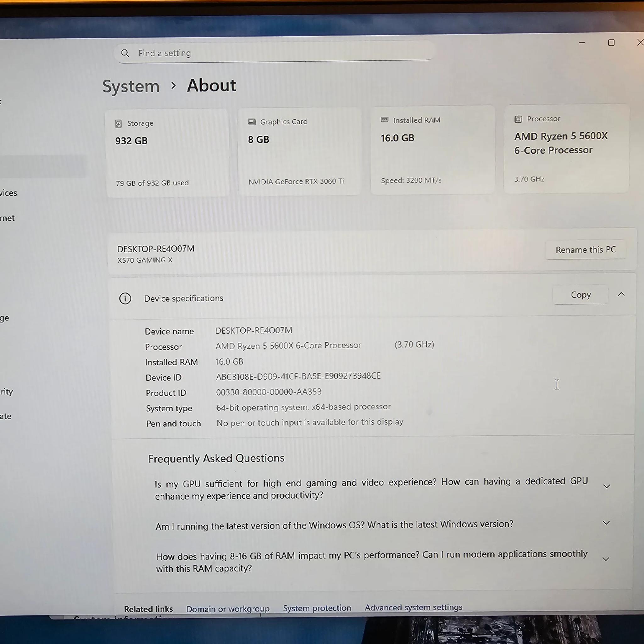644x644 pixels.
Task: Expand the latest Windows version FAQ
Action: tap(607, 523)
